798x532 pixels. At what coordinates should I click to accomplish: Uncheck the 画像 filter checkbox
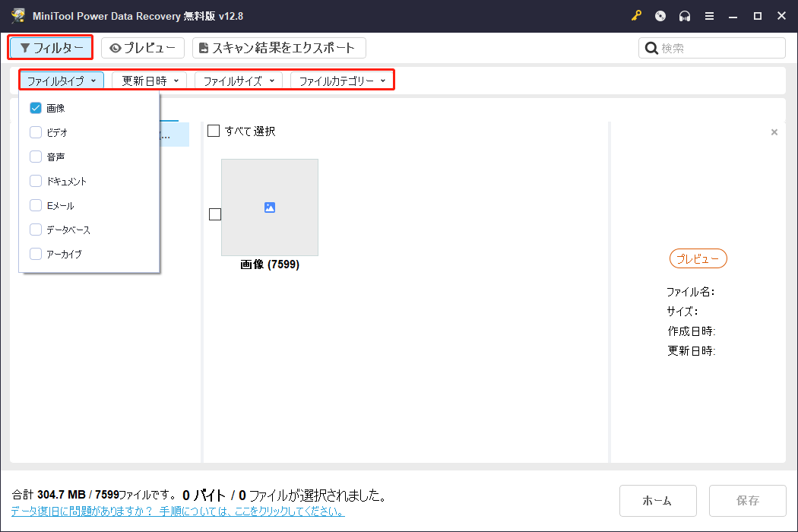coord(35,107)
